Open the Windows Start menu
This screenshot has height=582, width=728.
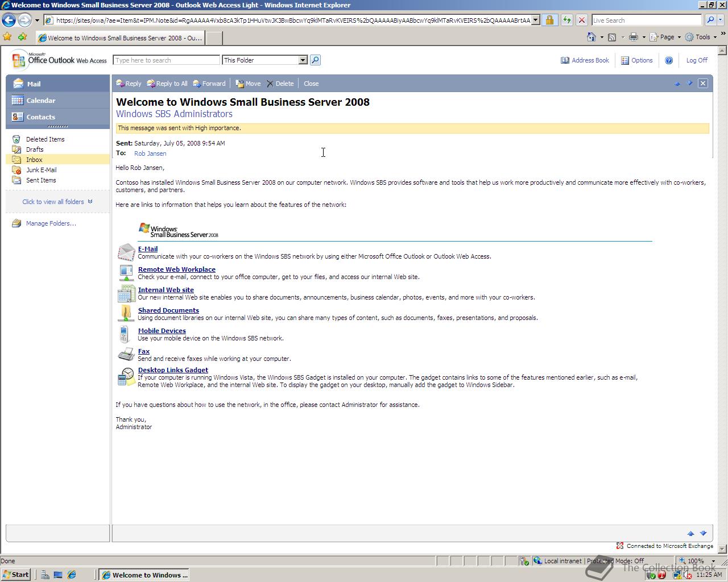coord(15,575)
